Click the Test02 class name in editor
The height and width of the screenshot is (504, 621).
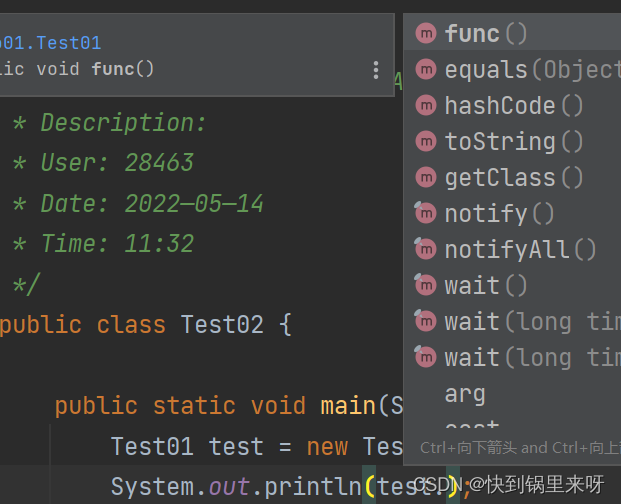tap(221, 324)
